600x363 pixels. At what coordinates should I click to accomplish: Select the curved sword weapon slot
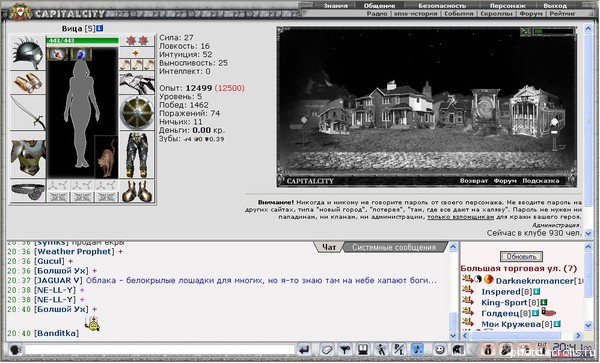tap(27, 112)
